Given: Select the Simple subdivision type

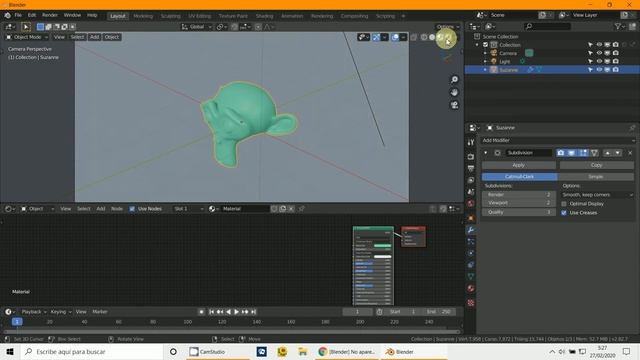Looking at the screenshot, I should (596, 177).
